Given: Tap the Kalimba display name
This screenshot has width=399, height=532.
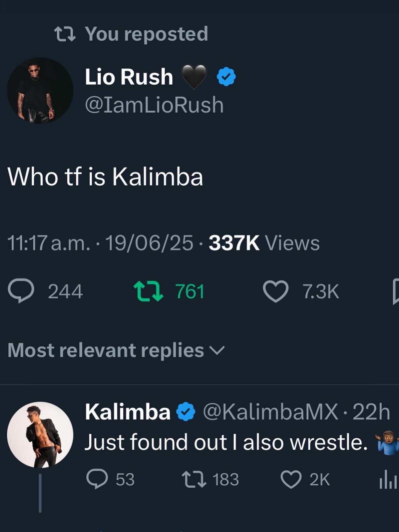Looking at the screenshot, I should click(x=128, y=412).
